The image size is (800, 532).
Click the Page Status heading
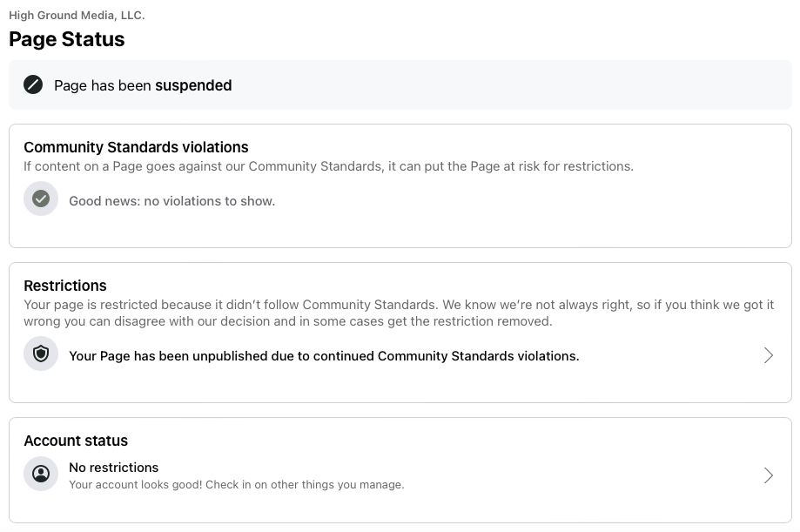click(x=67, y=39)
